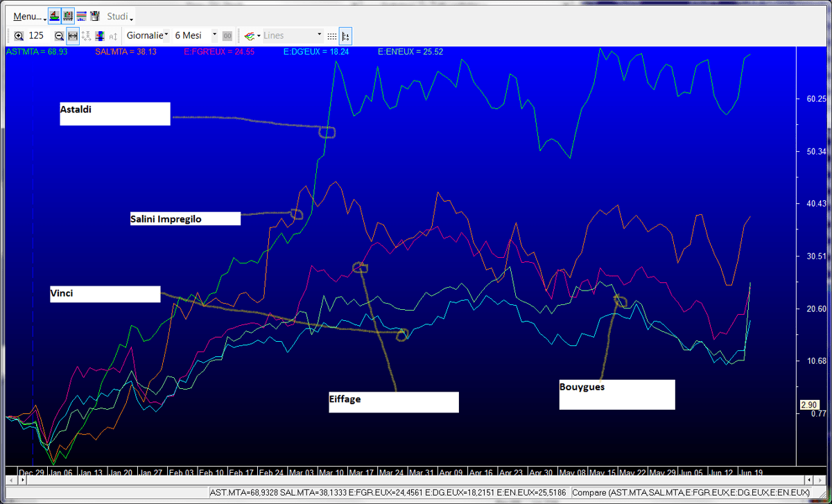Click the zoom in magnifier icon

point(18,35)
